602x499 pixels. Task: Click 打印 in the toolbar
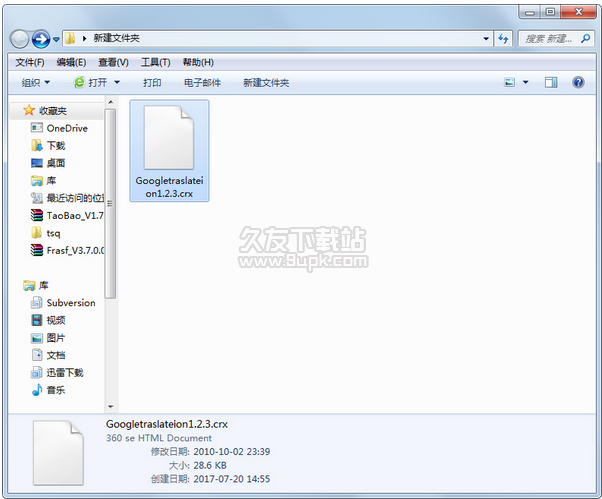coord(152,83)
